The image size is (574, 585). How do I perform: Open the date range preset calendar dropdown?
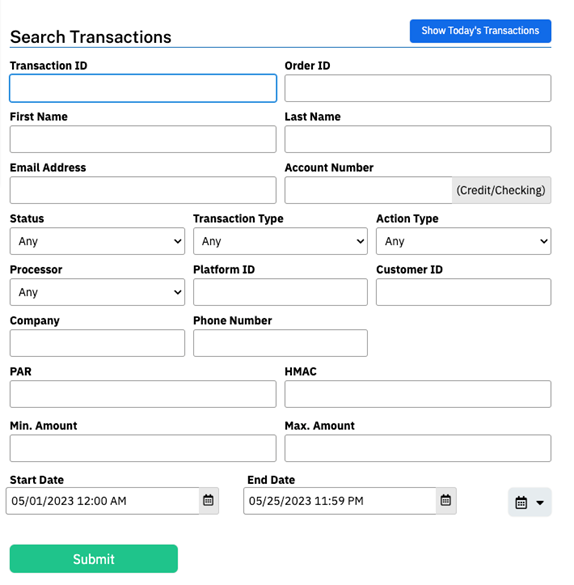pos(530,502)
